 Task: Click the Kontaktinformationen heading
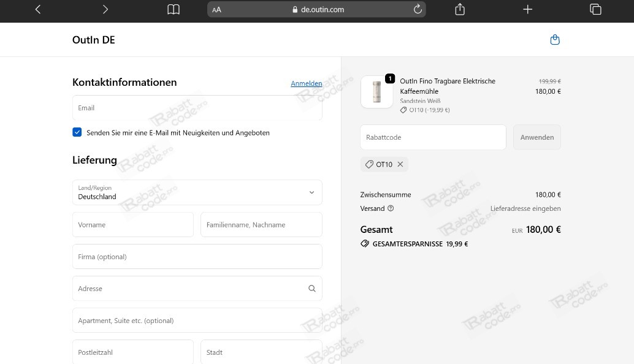[x=124, y=82]
